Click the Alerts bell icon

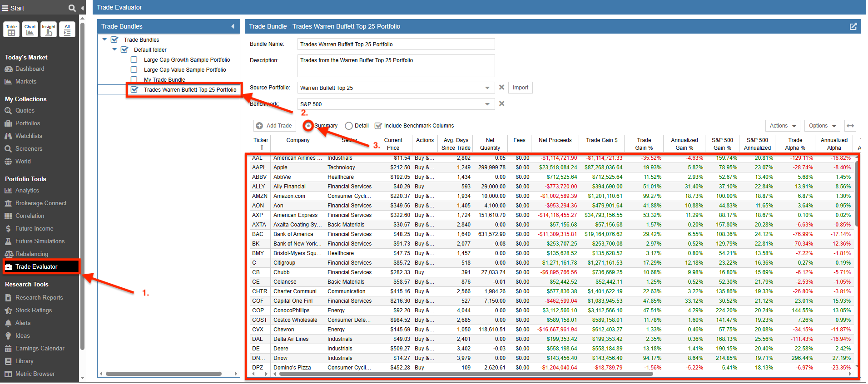tap(8, 323)
